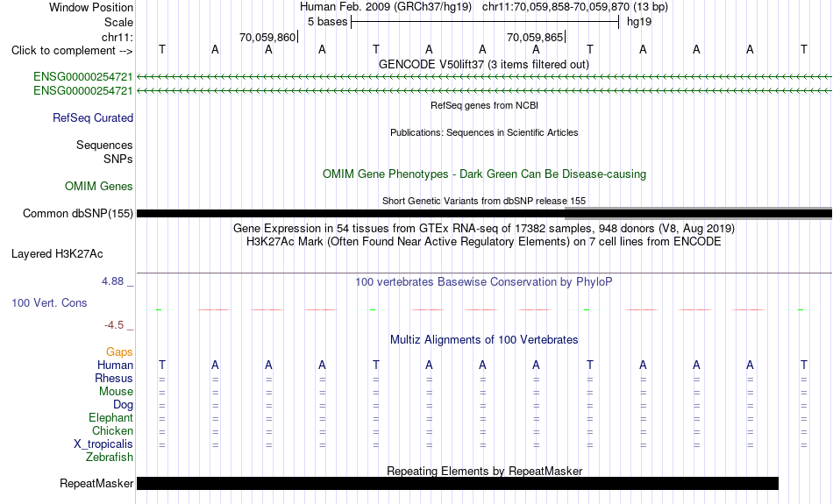Click the orange Gaps label
The image size is (833, 504).
(x=119, y=352)
